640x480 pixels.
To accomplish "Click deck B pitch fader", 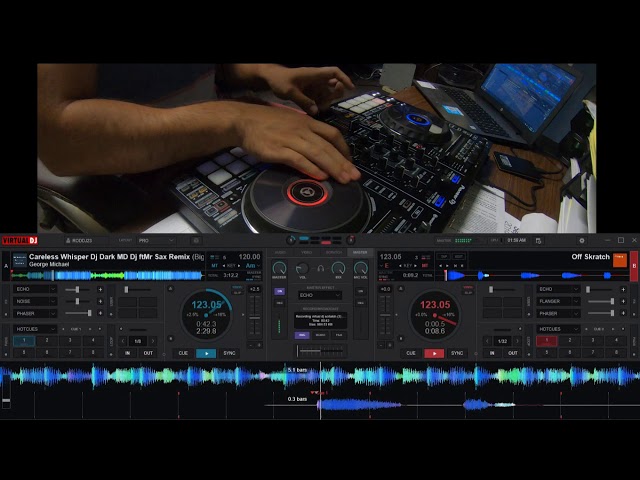I will 385,316.
